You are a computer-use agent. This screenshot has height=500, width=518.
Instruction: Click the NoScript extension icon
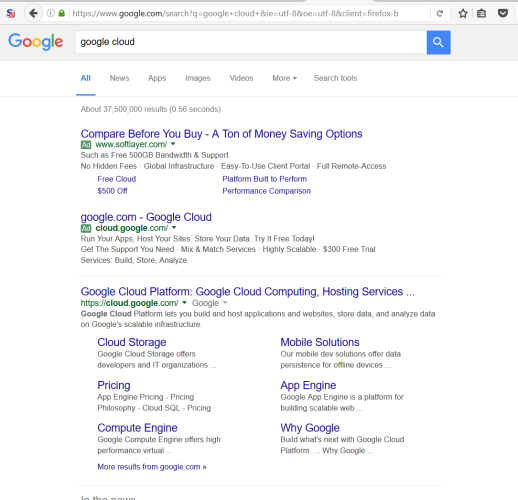pos(11,13)
